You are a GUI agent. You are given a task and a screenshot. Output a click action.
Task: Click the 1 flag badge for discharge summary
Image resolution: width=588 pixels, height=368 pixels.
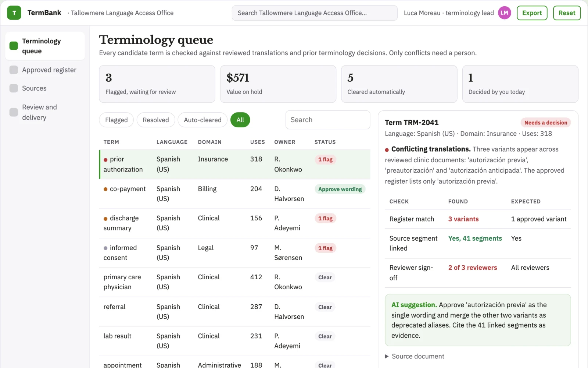[325, 219]
